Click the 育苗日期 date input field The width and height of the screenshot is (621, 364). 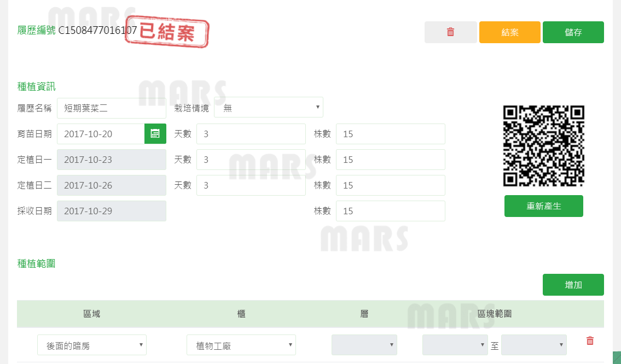click(101, 134)
